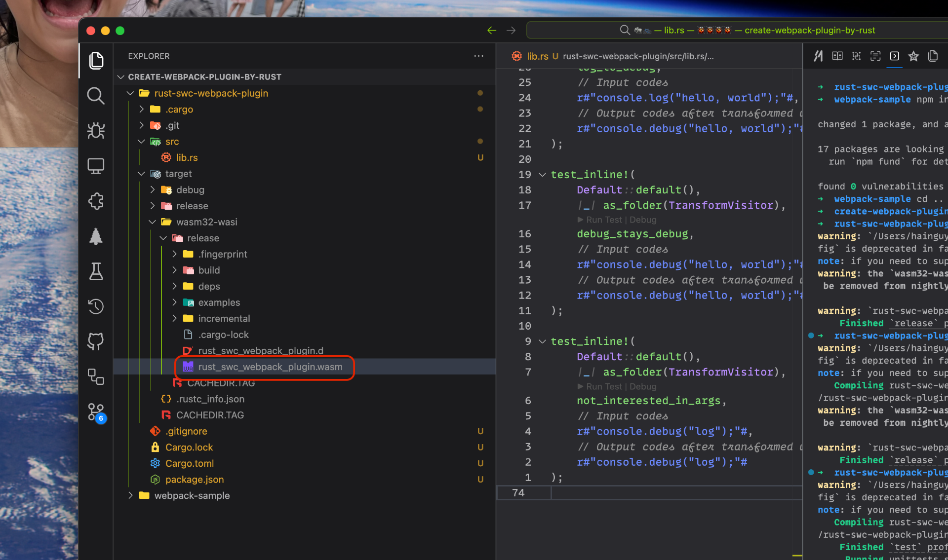Collapse the rust-swc-webpack-plugin folder

(130, 93)
